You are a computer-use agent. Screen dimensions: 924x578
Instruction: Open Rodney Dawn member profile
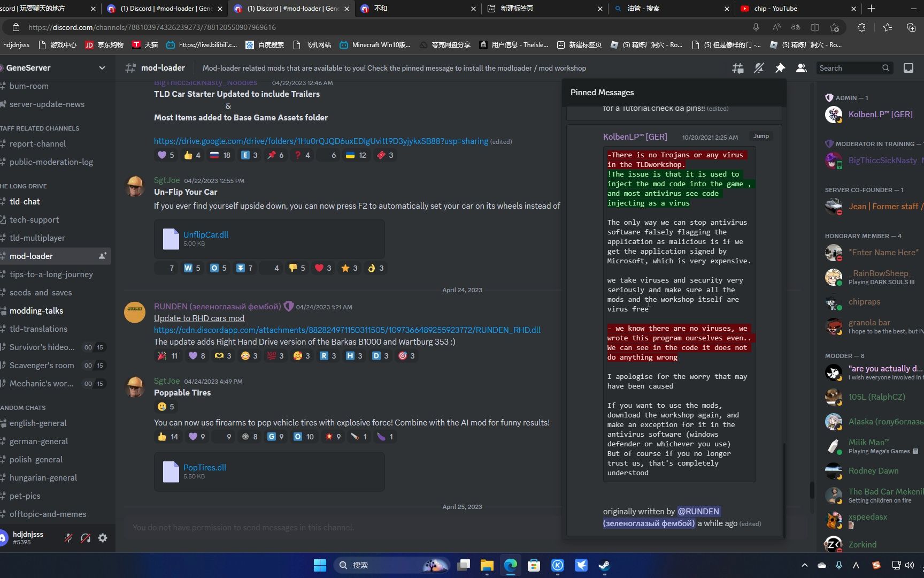(874, 470)
